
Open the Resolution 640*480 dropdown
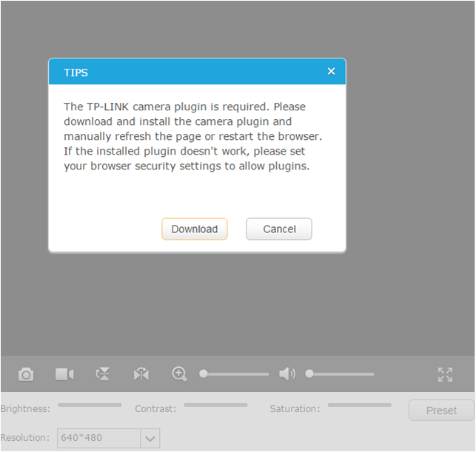click(x=108, y=438)
